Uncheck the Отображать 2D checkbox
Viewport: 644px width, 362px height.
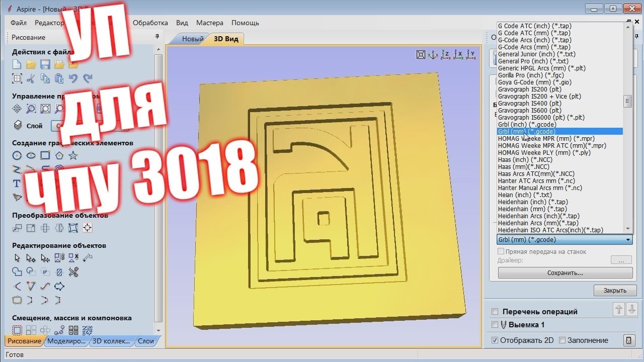click(x=495, y=340)
